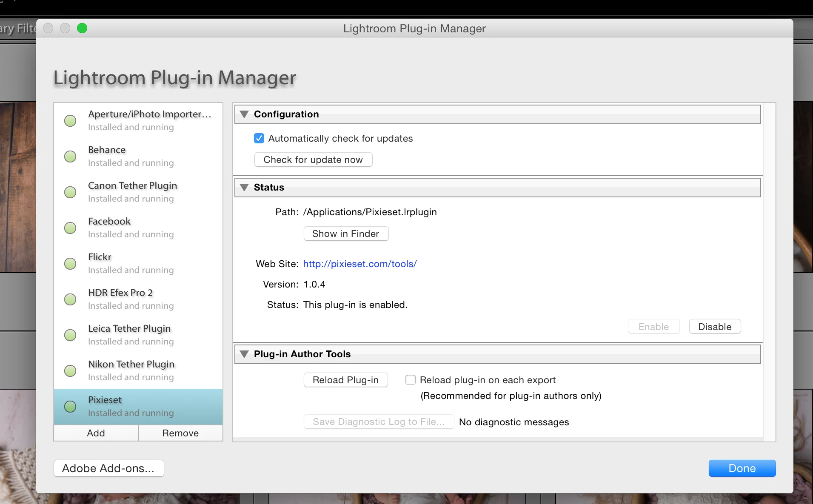Image resolution: width=813 pixels, height=504 pixels.
Task: Click the Disable plug-in button
Action: pos(715,327)
